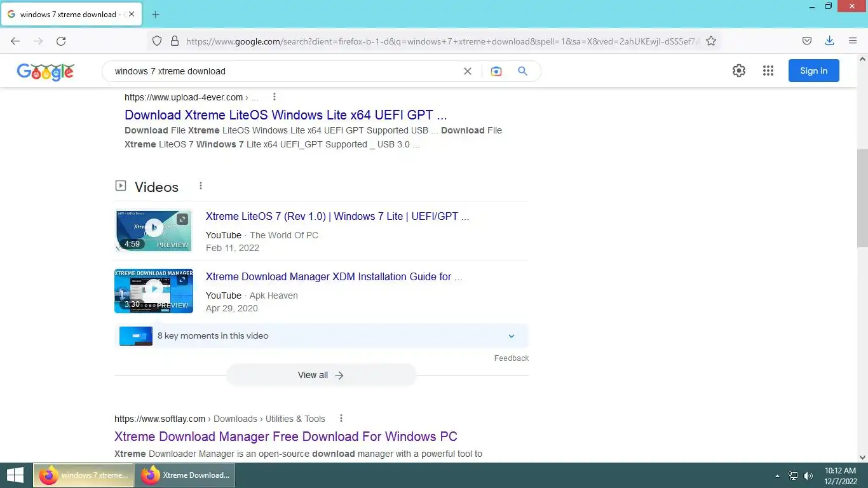This screenshot has height=488, width=868.
Task: Click the forward navigation arrow
Action: coord(38,41)
